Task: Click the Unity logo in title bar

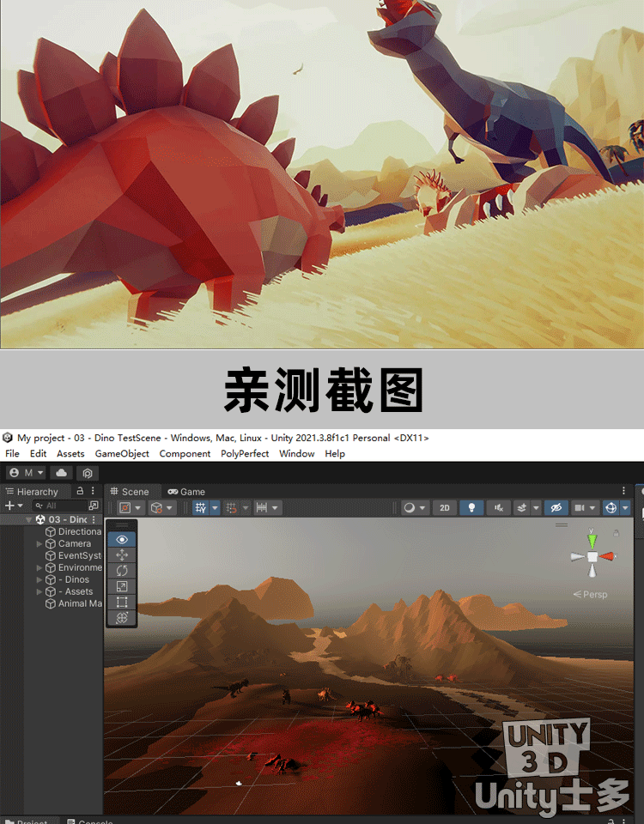Action: (8, 438)
